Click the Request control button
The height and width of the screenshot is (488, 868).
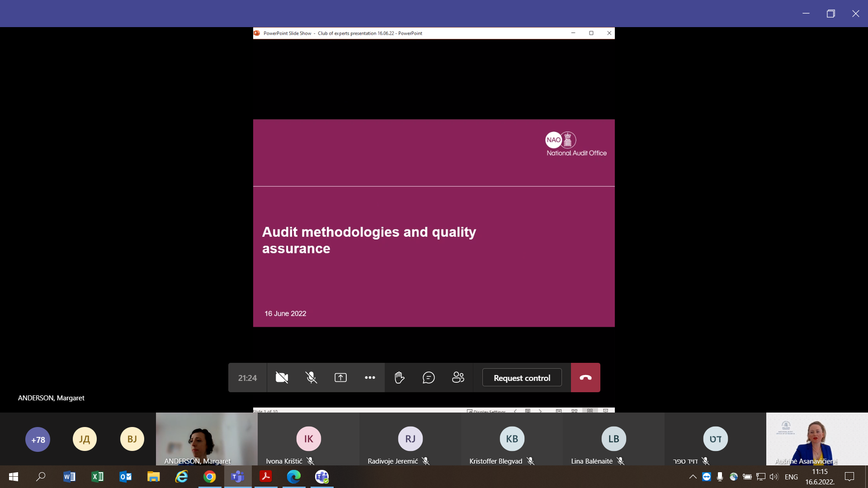point(522,377)
